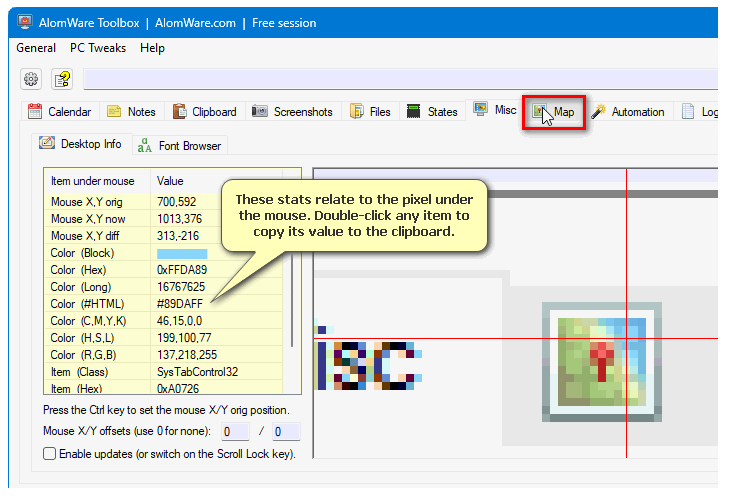Click the Color (Block) blue swatch
732x496 pixels.
click(181, 253)
